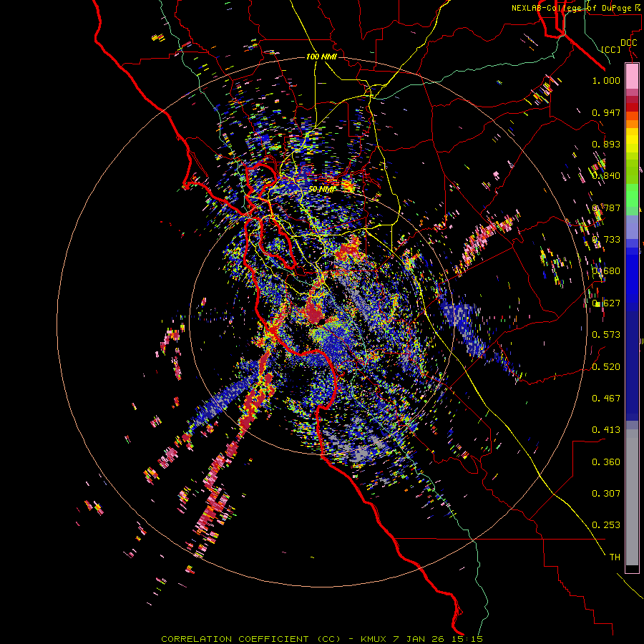
Task: Click the 100 NMI range ring label
Action: tap(321, 57)
